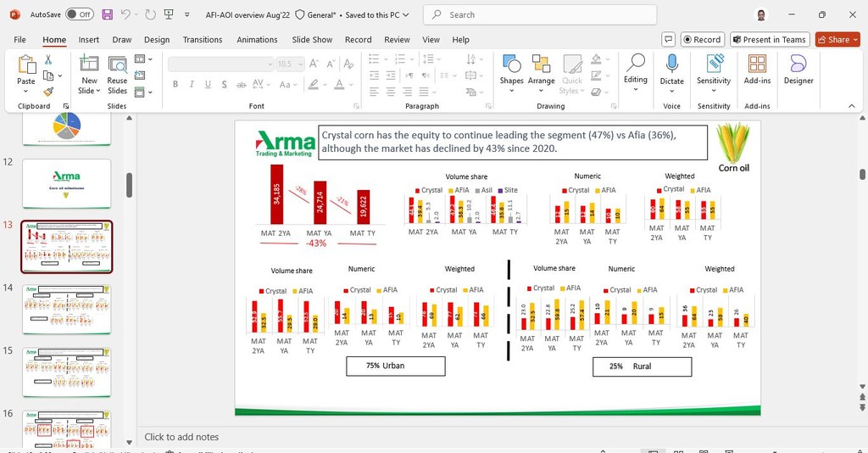Switch to the Slide Show tab
868x453 pixels.
(x=312, y=39)
